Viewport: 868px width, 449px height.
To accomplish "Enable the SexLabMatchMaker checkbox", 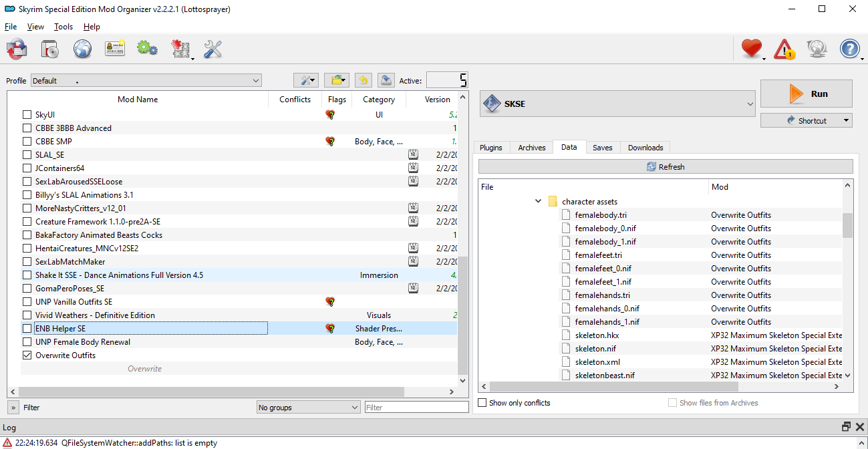I will tap(27, 262).
